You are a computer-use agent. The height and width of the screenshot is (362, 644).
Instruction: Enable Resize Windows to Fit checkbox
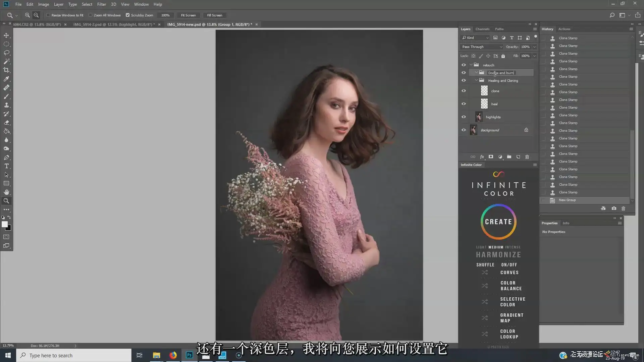[x=48, y=15]
